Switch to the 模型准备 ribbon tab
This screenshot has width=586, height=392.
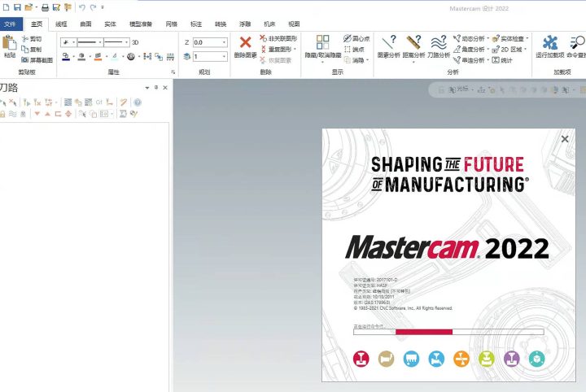click(141, 24)
